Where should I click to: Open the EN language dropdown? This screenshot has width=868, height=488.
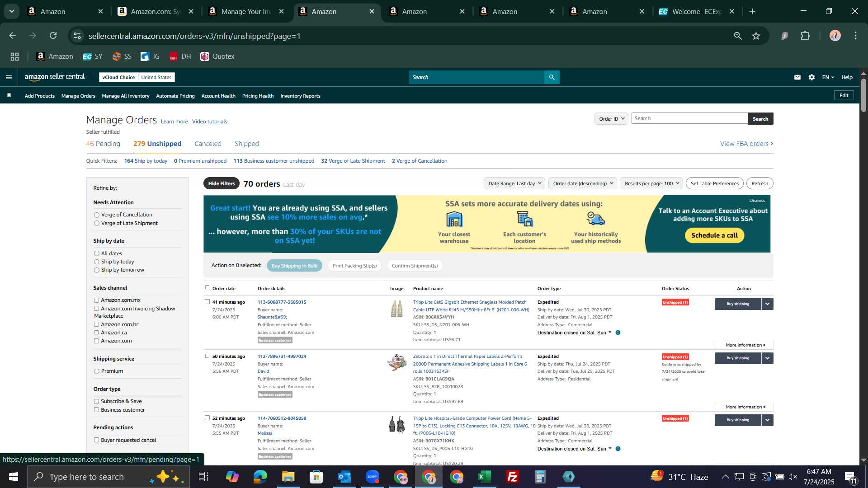pos(828,77)
